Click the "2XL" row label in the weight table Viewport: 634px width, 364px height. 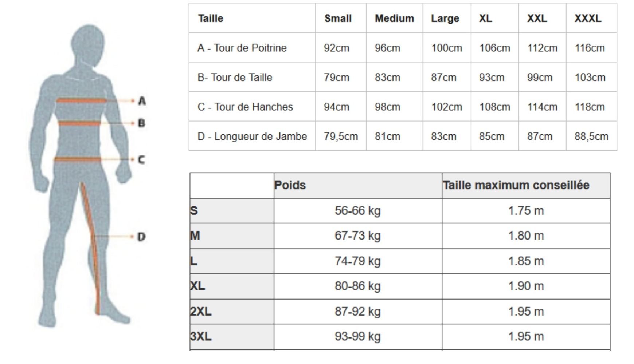[x=201, y=312]
